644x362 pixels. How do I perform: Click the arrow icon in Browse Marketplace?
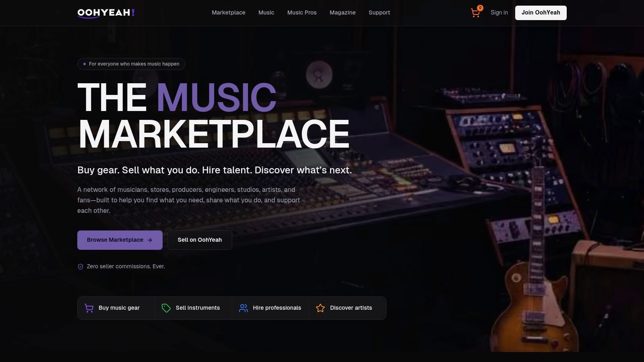tap(150, 240)
